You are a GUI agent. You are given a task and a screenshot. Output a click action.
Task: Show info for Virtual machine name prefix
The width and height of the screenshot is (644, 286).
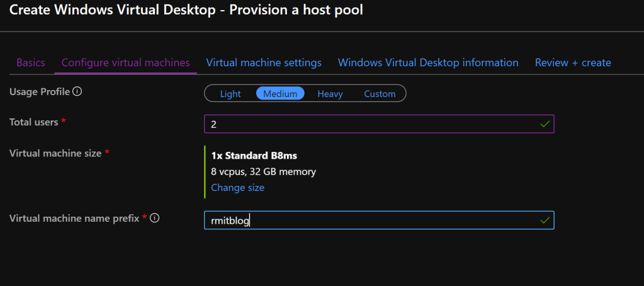tap(154, 218)
